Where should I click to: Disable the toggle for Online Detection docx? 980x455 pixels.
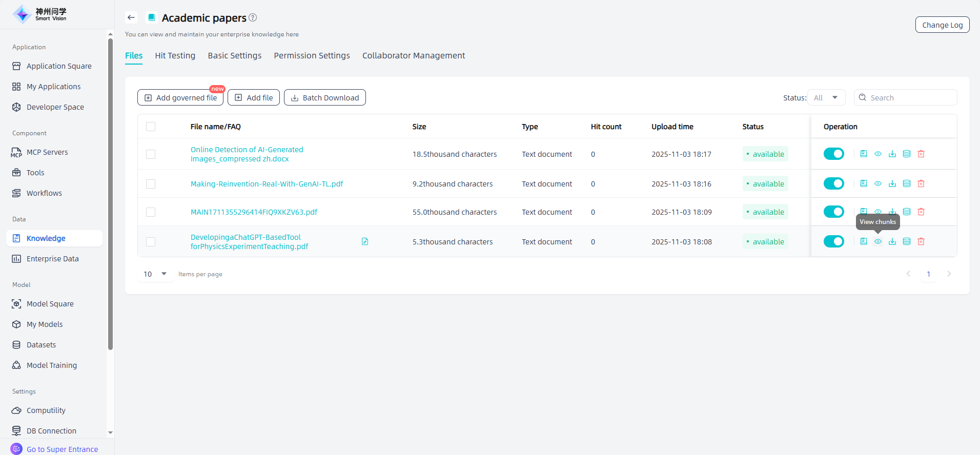click(833, 154)
